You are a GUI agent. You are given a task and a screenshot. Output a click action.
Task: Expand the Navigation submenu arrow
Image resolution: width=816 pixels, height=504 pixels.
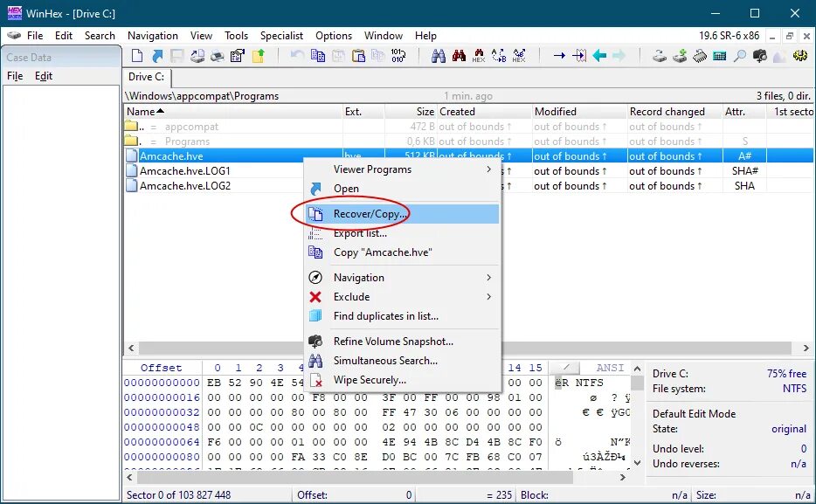click(x=488, y=277)
